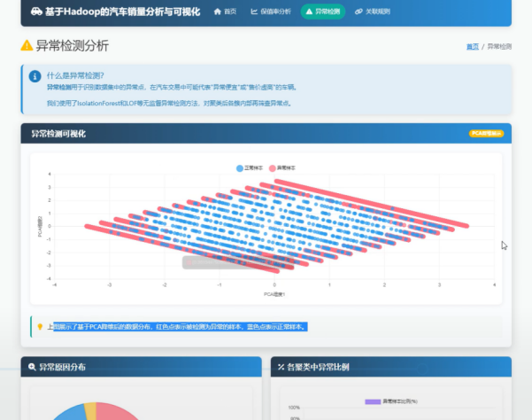Open the 保值率分析 nav item
This screenshot has height=420, width=532.
click(271, 12)
